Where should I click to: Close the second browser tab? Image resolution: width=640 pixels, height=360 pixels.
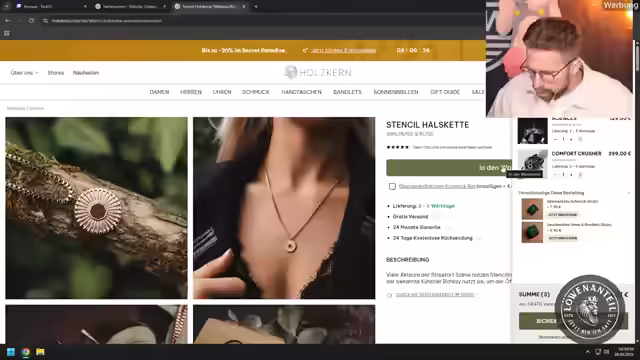tap(164, 7)
